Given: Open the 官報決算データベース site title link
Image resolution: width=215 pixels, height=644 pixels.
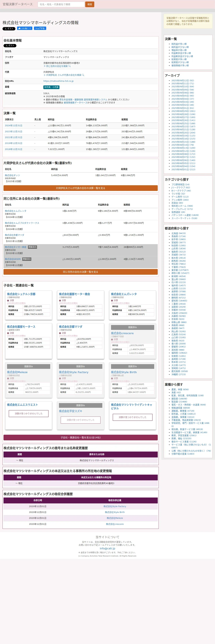Looking at the screenshot, I should 18,4.
